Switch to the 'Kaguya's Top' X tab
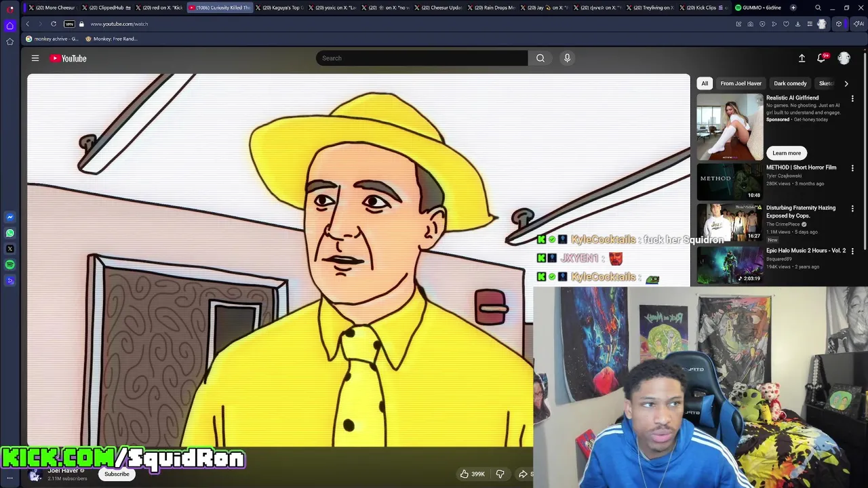The image size is (868, 488). (280, 7)
